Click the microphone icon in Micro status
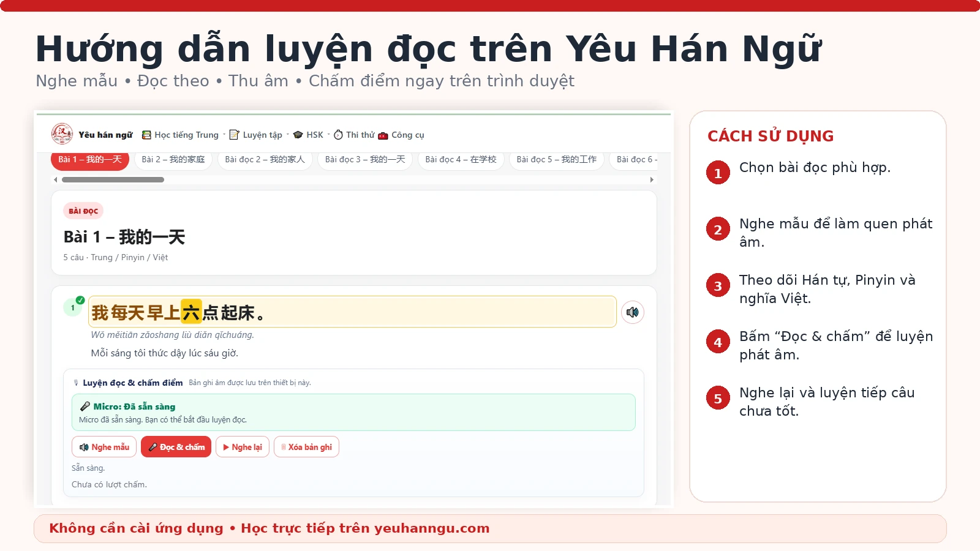This screenshot has height=551, width=980. (x=85, y=407)
